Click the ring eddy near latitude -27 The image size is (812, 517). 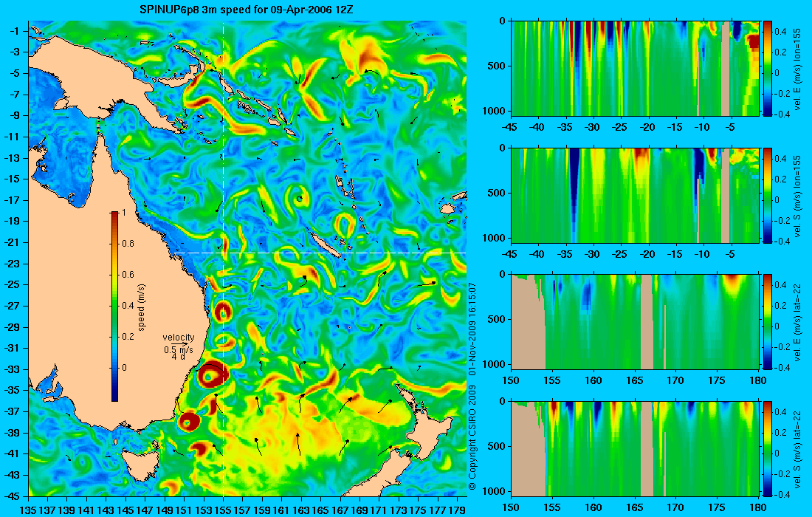(x=223, y=312)
